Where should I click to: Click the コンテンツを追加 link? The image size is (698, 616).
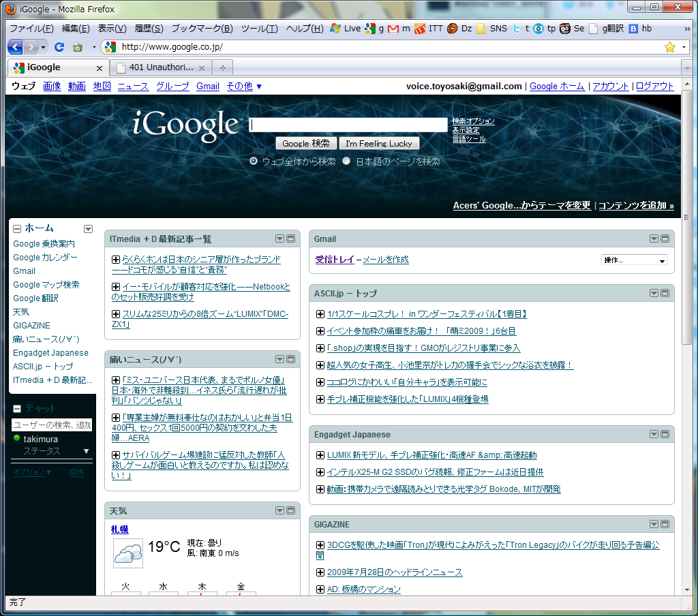[636, 206]
